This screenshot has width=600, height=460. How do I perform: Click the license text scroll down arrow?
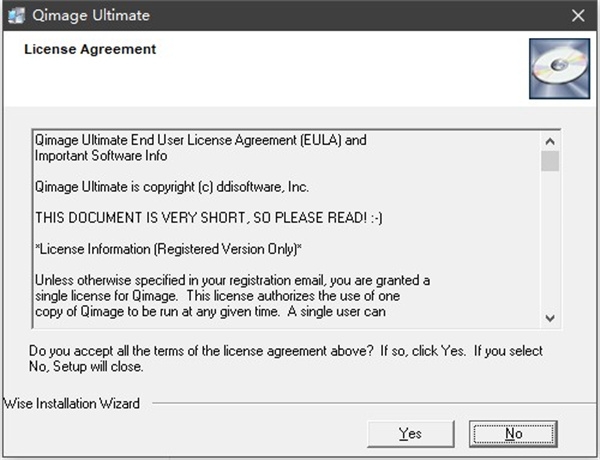coord(550,317)
